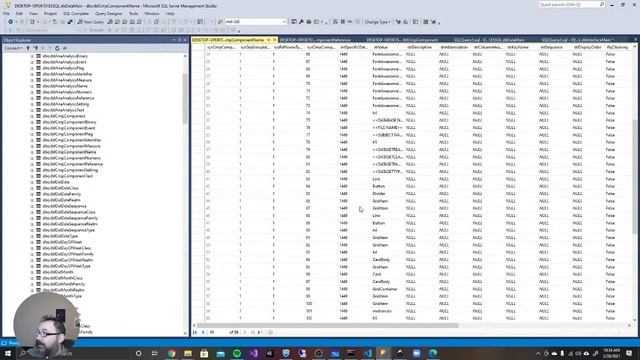
Task: Click the <<FILE NAME>> value cell
Action: pyautogui.click(x=388, y=128)
